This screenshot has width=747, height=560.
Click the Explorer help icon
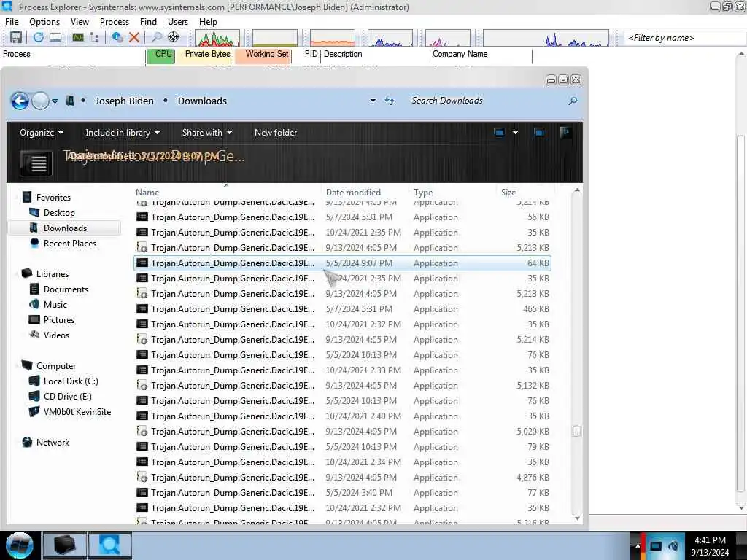pyautogui.click(x=565, y=133)
